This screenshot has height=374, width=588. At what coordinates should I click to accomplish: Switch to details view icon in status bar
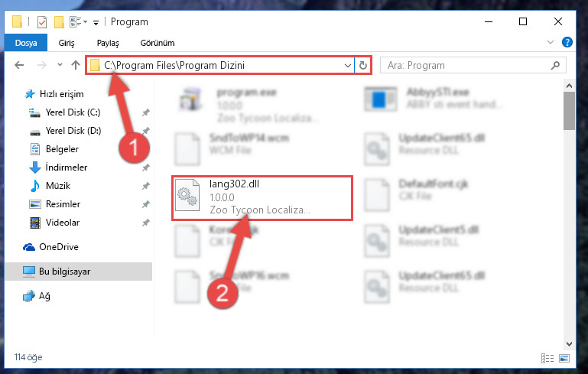point(547,358)
